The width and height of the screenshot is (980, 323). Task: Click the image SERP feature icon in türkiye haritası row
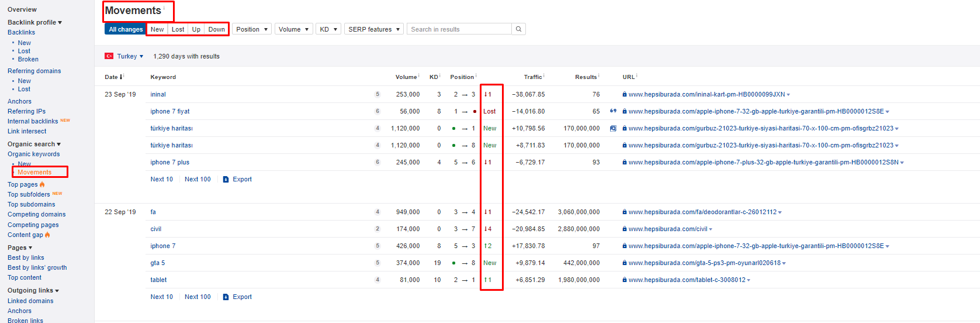pos(613,128)
